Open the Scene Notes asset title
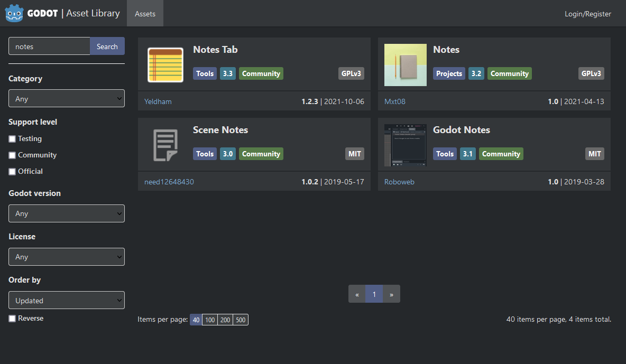Image resolution: width=626 pixels, height=364 pixels. pos(220,130)
